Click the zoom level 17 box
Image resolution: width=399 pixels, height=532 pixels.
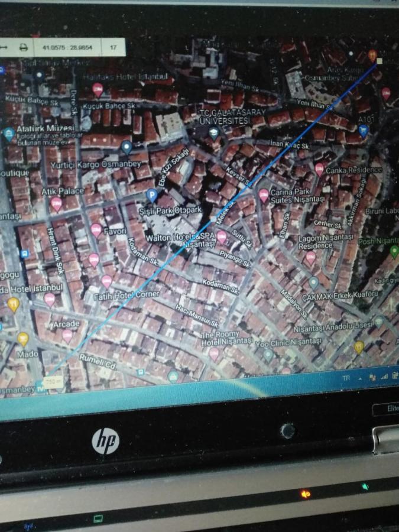(113, 47)
